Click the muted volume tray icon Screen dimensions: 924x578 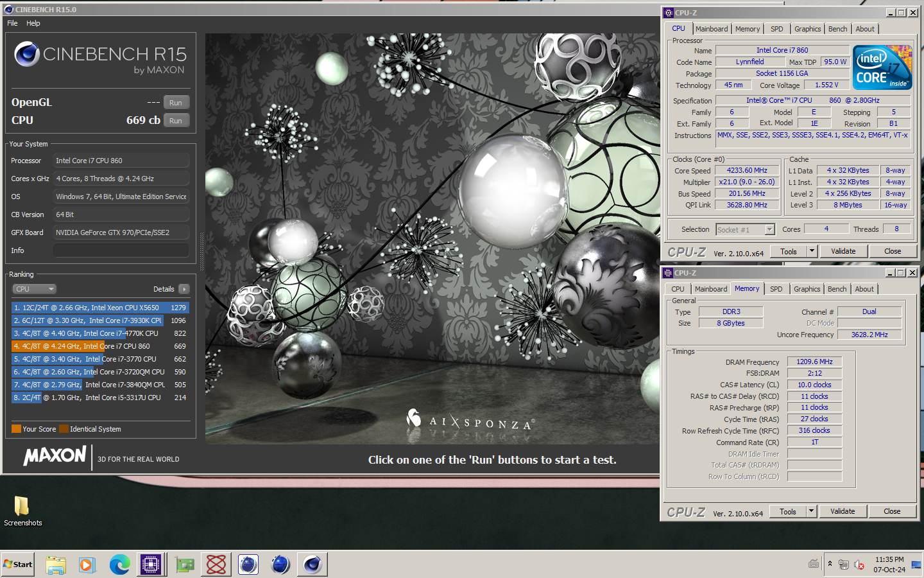(859, 565)
